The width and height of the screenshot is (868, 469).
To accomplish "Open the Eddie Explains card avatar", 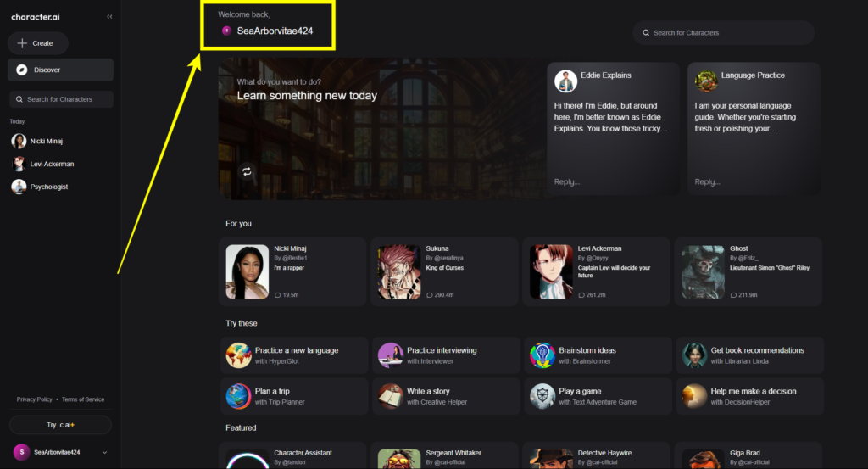I will (565, 81).
